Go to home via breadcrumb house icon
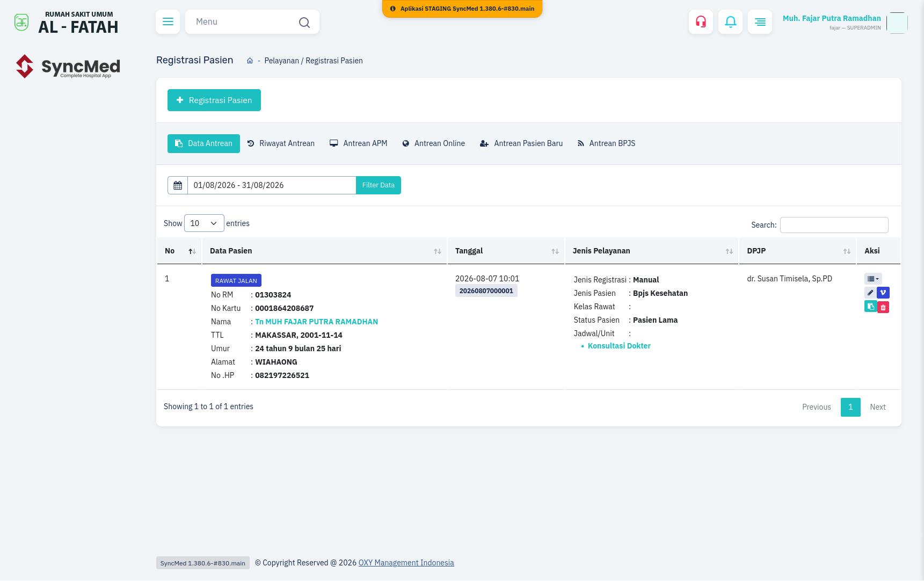The height and width of the screenshot is (581, 924). tap(250, 61)
